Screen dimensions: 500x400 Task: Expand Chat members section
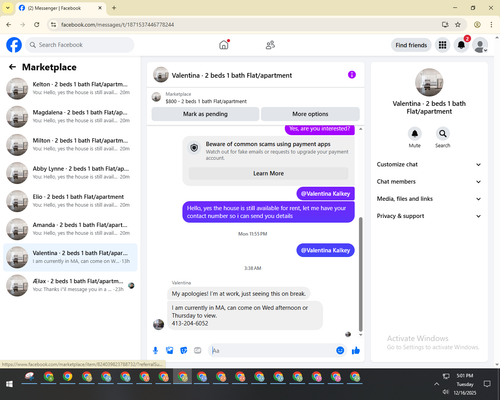coord(429,182)
